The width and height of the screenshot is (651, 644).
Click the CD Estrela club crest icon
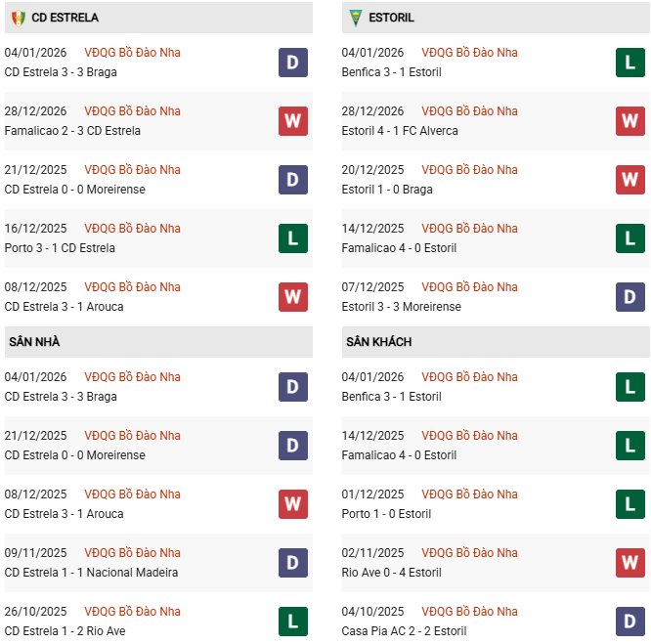[x=18, y=18]
